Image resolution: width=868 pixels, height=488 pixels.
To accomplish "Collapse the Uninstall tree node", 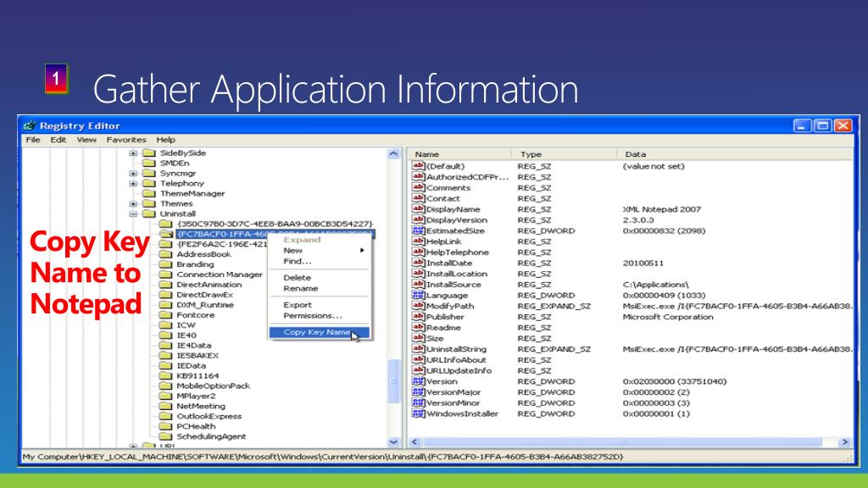I will (133, 214).
